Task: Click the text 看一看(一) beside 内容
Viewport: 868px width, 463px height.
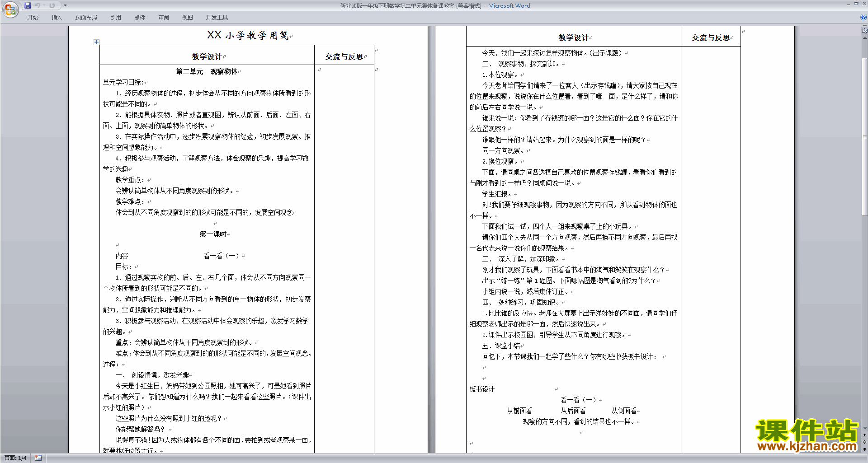Action: coord(222,256)
